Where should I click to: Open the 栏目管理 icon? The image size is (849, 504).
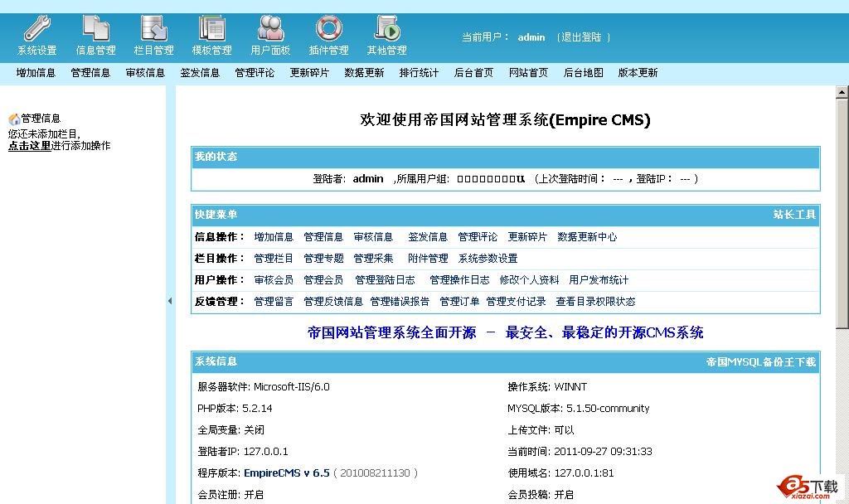pos(153,28)
